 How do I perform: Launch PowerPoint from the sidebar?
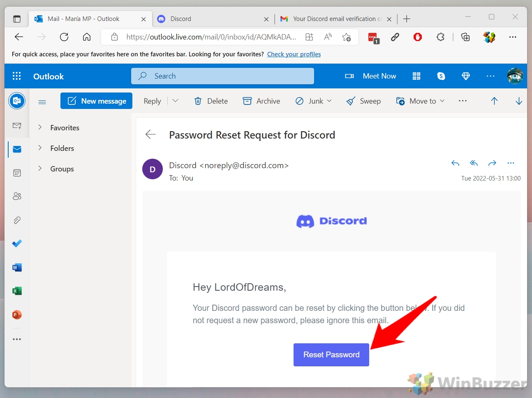(17, 315)
